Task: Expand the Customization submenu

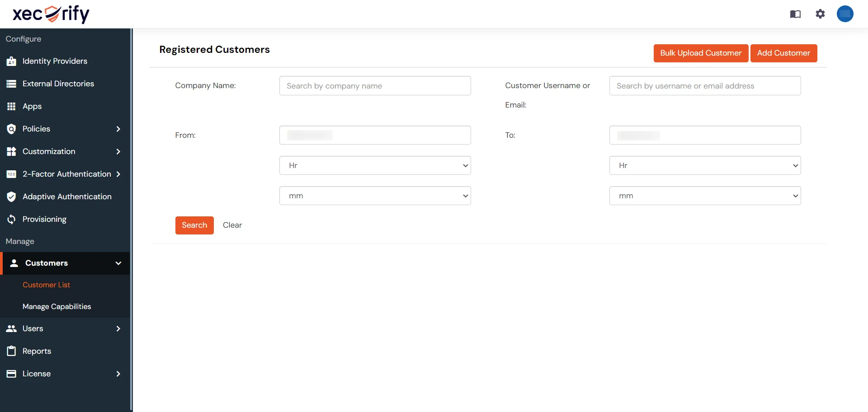Action: point(118,151)
